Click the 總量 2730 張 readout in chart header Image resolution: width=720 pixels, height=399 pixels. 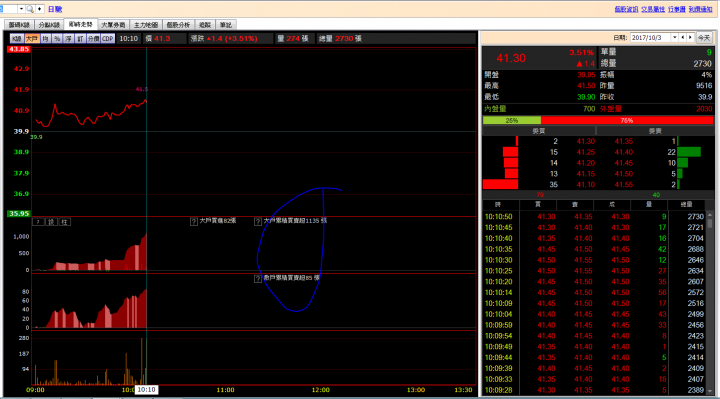[x=340, y=39]
